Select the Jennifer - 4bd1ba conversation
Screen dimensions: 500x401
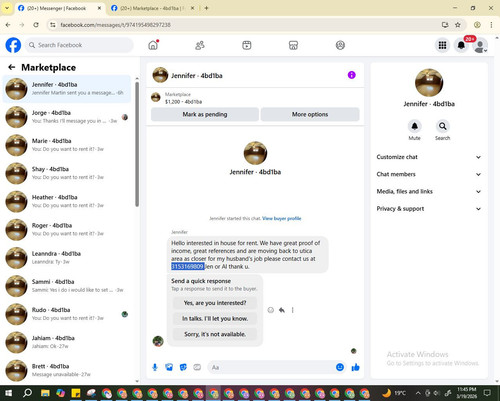click(67, 89)
